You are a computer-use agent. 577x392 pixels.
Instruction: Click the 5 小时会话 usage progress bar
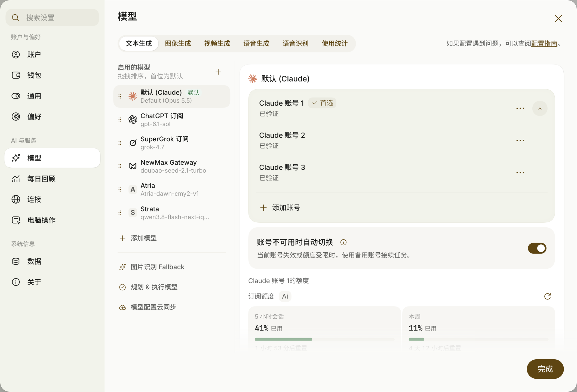324,339
